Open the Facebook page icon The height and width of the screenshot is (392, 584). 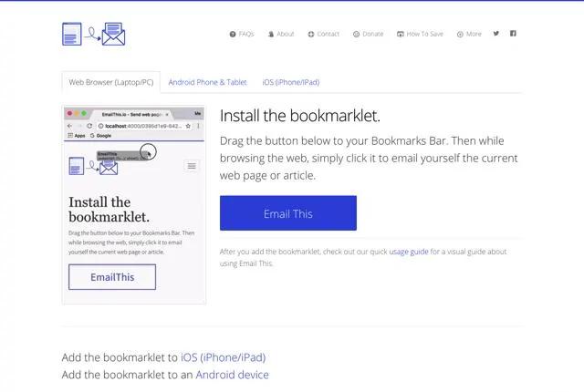[x=513, y=34]
